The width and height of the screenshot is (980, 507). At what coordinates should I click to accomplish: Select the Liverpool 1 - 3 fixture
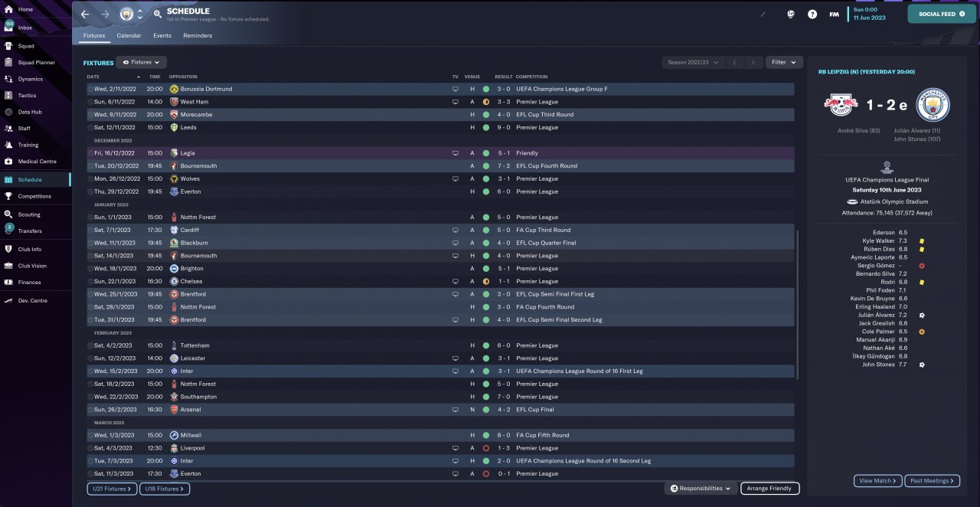click(x=440, y=448)
